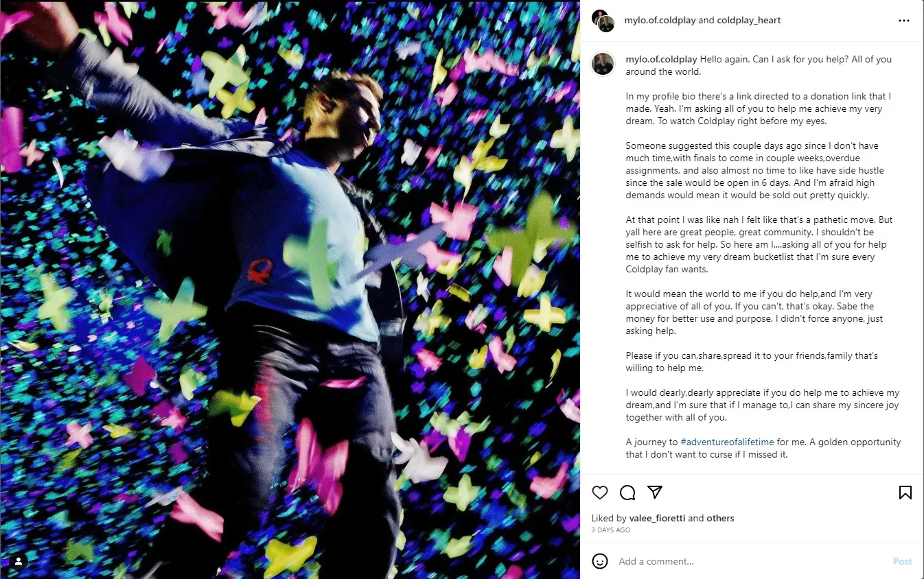924x579 pixels.
Task: Open comments via the speech bubble icon
Action: pos(627,493)
